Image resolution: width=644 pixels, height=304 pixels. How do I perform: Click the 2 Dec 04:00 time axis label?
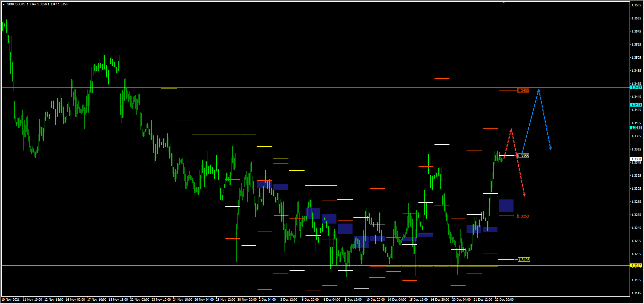[x=267, y=300]
